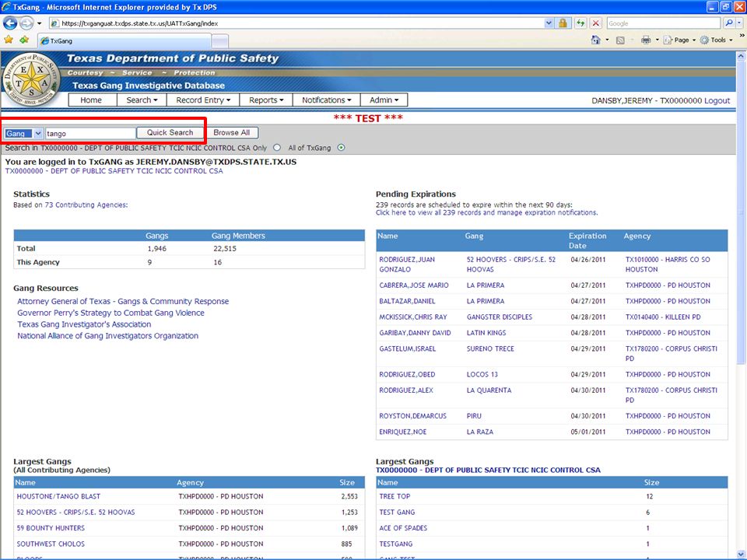747x560 pixels.
Task: Open Attorney General of Texas gangs link
Action: (x=123, y=302)
